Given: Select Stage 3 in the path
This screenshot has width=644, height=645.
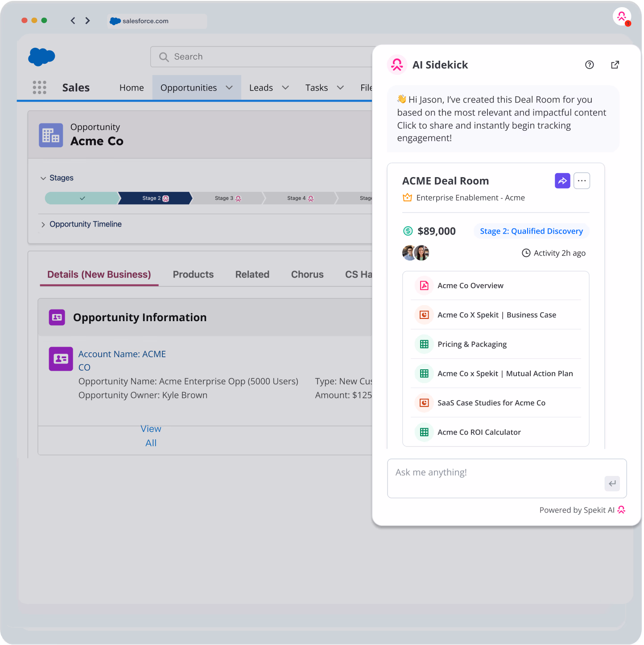Looking at the screenshot, I should coord(227,198).
